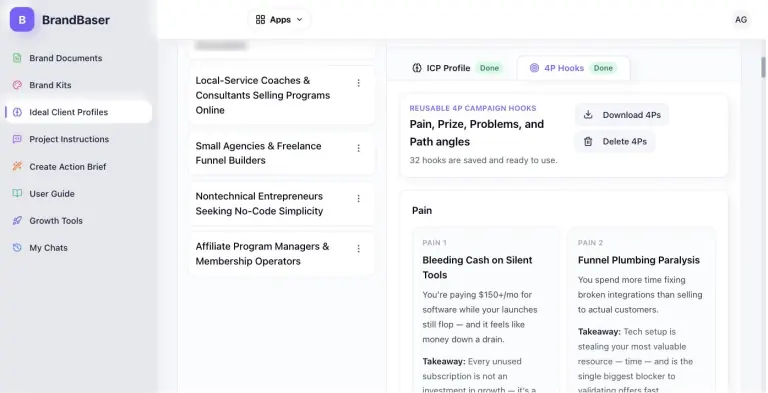Switch to the 4P Hooks tab
The width and height of the screenshot is (768, 393).
(574, 68)
